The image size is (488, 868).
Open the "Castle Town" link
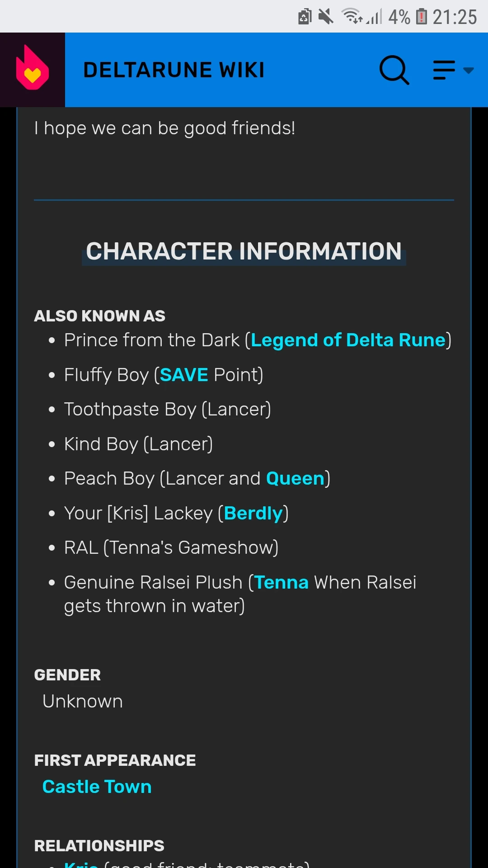click(96, 787)
